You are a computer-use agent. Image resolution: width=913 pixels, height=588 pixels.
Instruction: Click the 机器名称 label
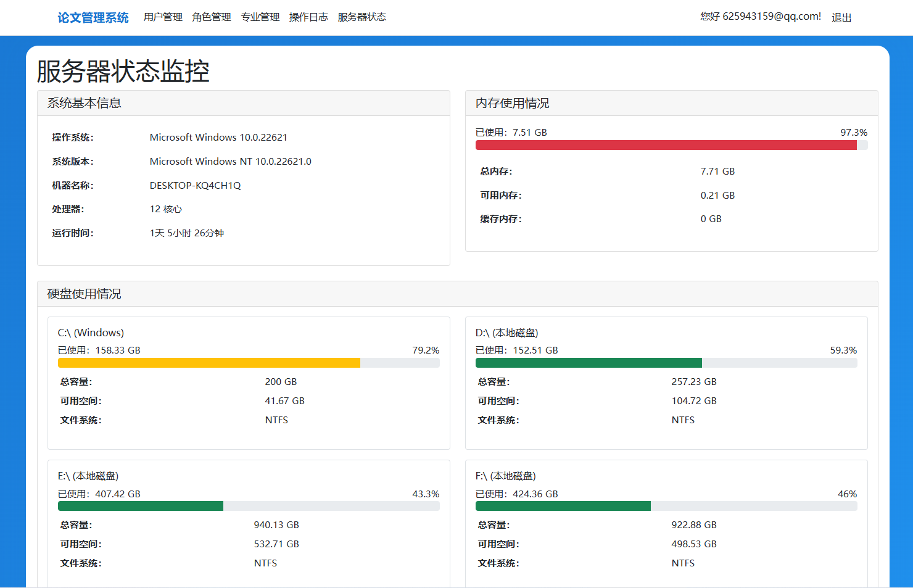coord(73,186)
